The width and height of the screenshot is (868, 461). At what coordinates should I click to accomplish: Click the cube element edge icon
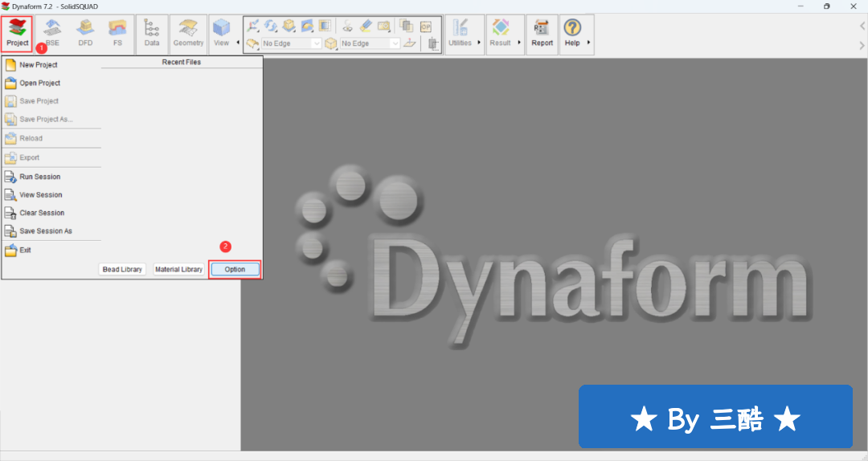point(330,43)
